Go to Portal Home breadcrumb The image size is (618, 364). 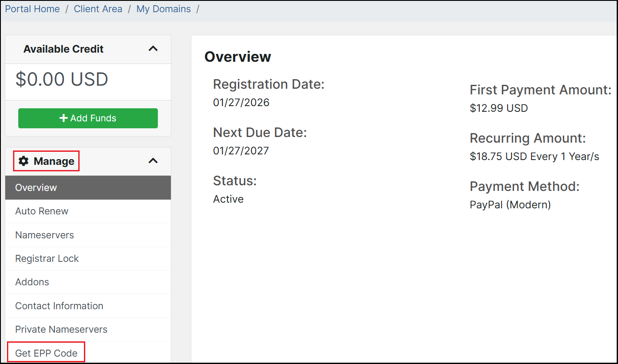33,9
